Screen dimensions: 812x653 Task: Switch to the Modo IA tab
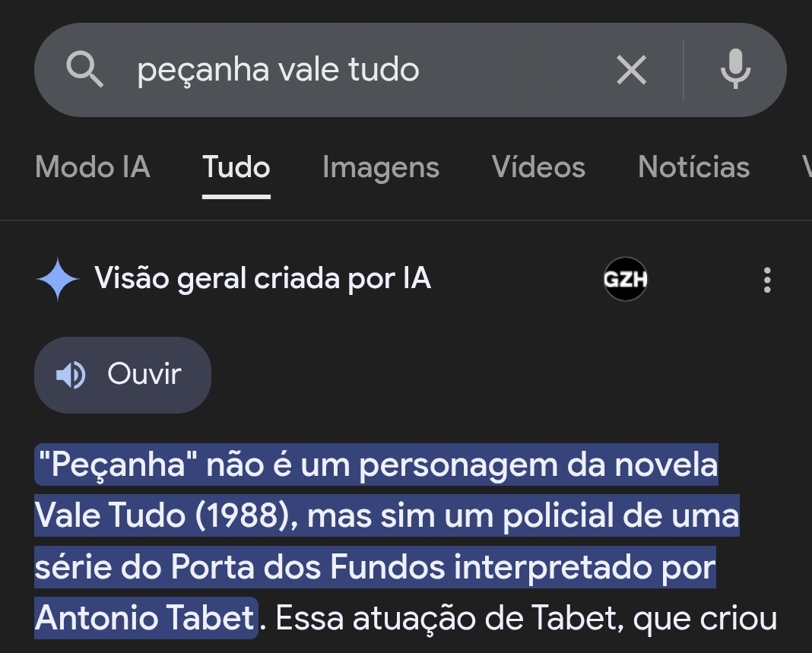pos(93,167)
